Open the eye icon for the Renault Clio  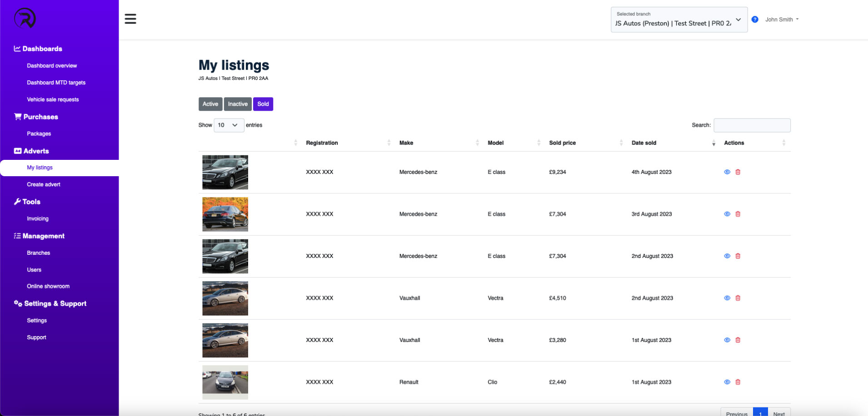pyautogui.click(x=727, y=382)
